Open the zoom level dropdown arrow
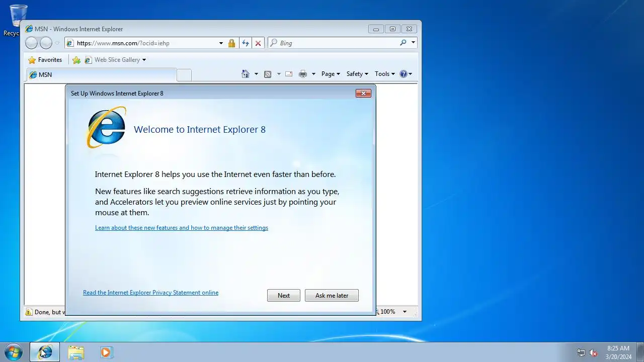This screenshot has height=362, width=644. pyautogui.click(x=405, y=312)
